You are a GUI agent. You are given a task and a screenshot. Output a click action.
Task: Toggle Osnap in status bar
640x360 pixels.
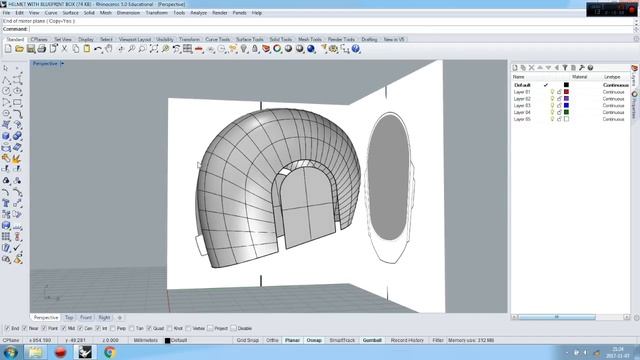click(314, 340)
